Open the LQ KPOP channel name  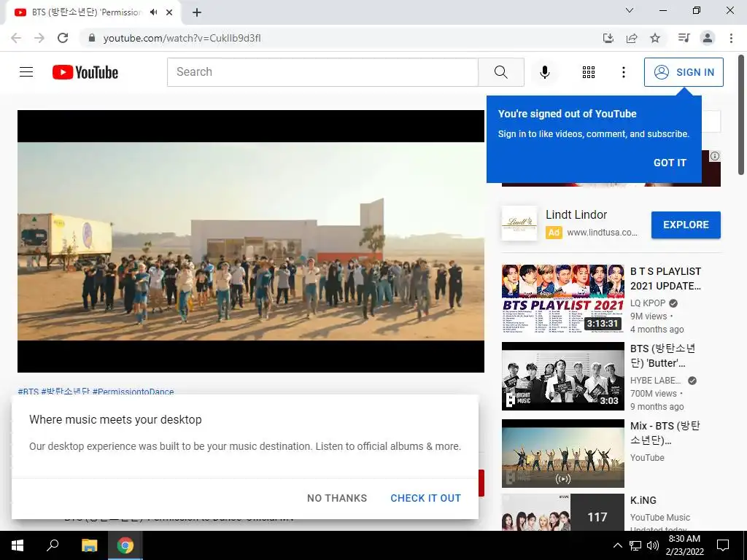pos(648,303)
